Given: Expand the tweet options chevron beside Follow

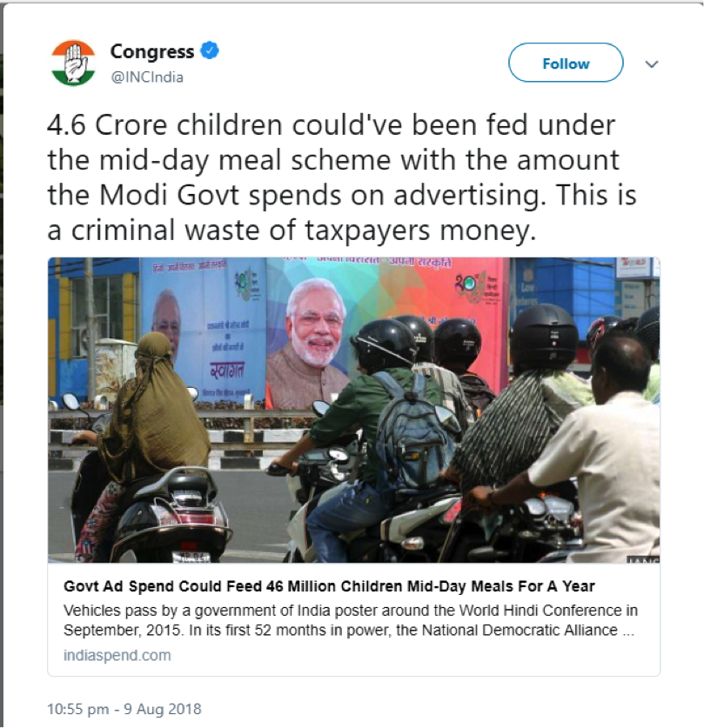Looking at the screenshot, I should (x=652, y=64).
